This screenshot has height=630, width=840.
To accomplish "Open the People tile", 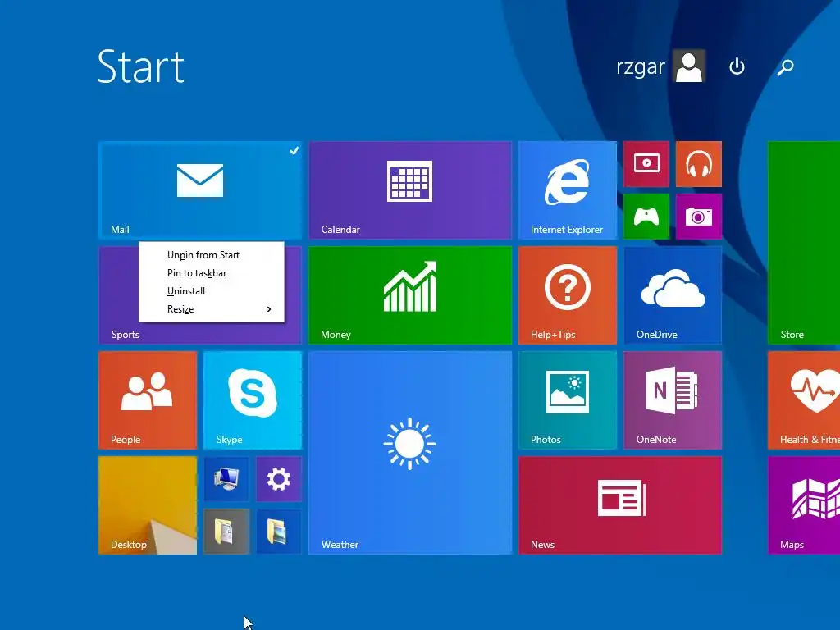I will click(148, 400).
